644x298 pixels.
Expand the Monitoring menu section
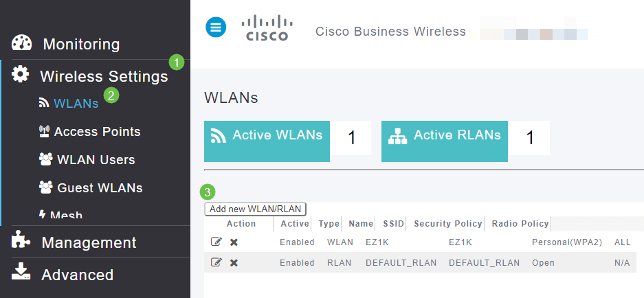point(81,45)
